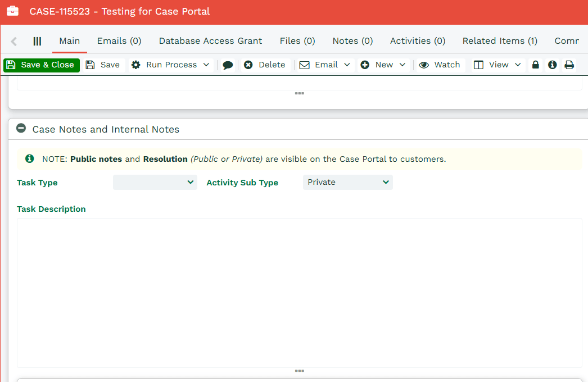Click the Case Notes and Internal Notes heading
The width and height of the screenshot is (588, 382).
click(x=106, y=129)
